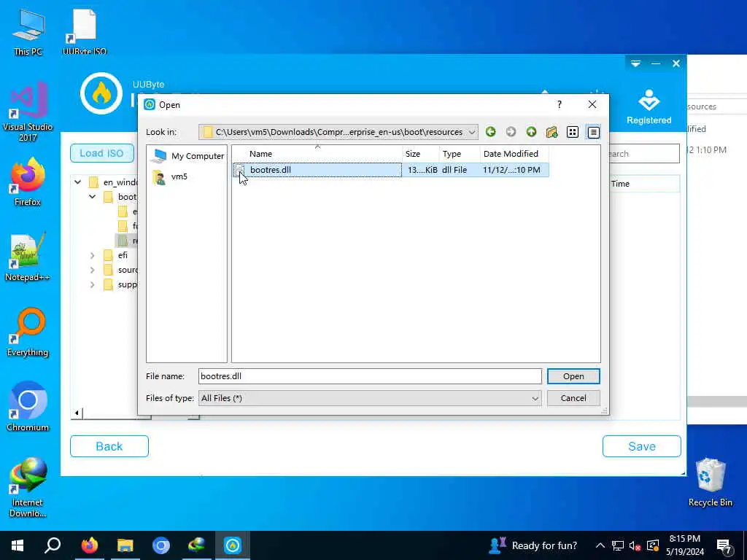Expand the efi folder tree node
Screen dimensions: 747x560
(93, 255)
